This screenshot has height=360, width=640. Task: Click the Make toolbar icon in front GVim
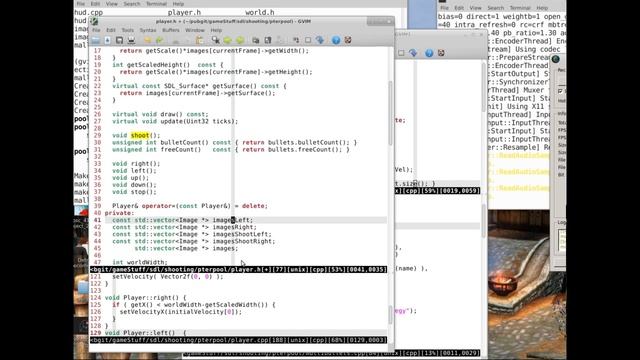pos(296,40)
